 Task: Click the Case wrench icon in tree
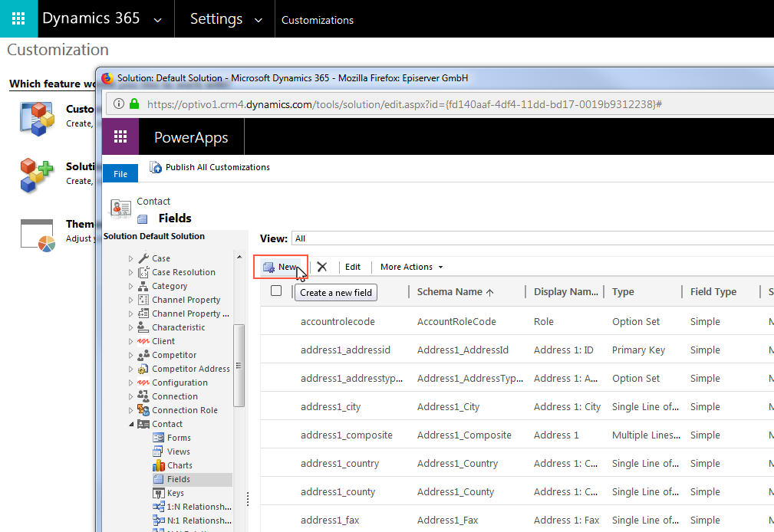[143, 258]
